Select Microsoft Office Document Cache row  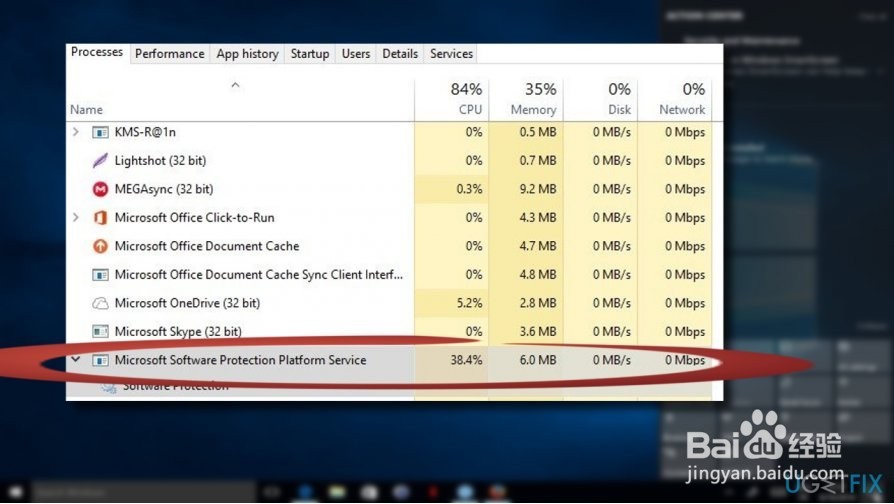point(389,246)
